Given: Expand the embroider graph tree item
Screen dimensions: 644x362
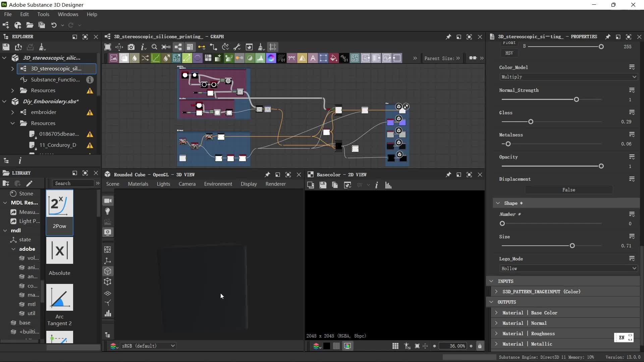Looking at the screenshot, I should (12, 112).
